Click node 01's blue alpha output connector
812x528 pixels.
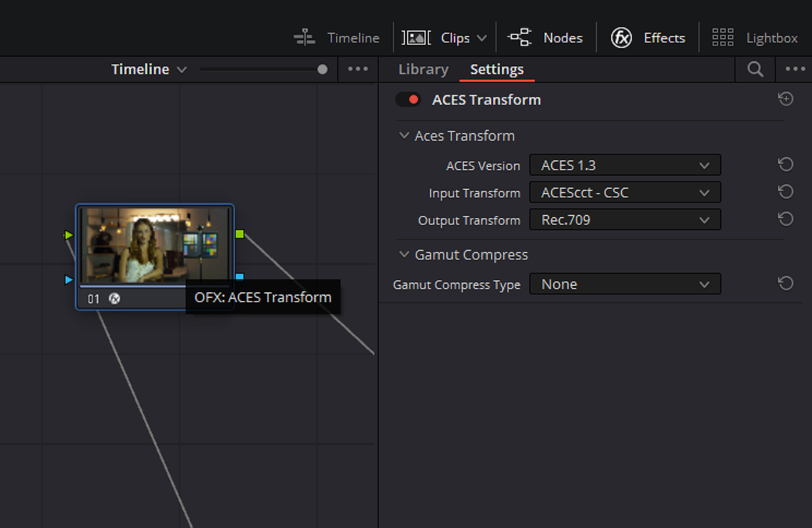(240, 277)
